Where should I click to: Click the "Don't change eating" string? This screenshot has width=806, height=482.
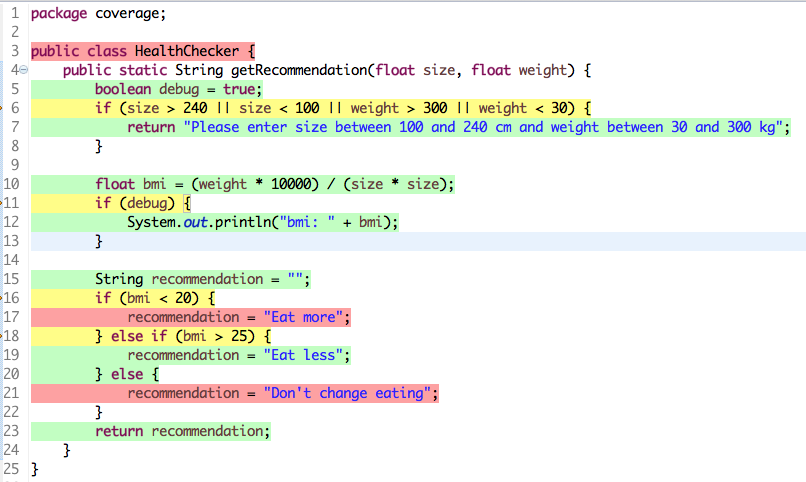click(347, 394)
